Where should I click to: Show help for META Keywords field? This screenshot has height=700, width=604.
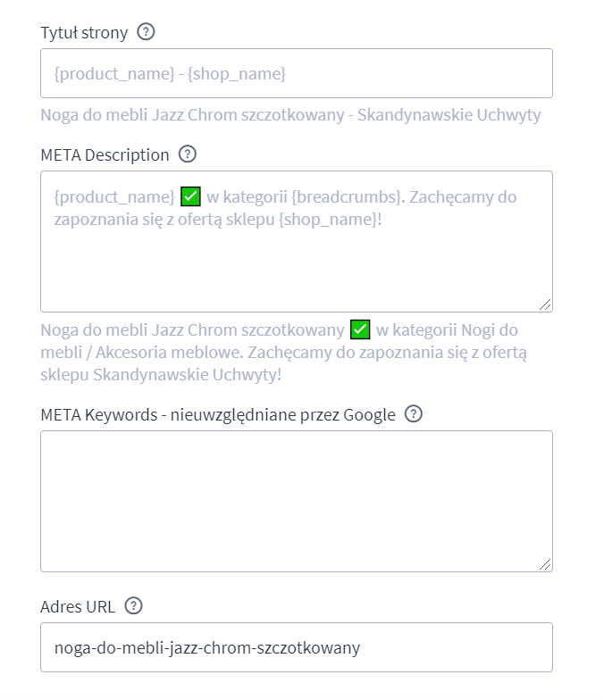413,414
